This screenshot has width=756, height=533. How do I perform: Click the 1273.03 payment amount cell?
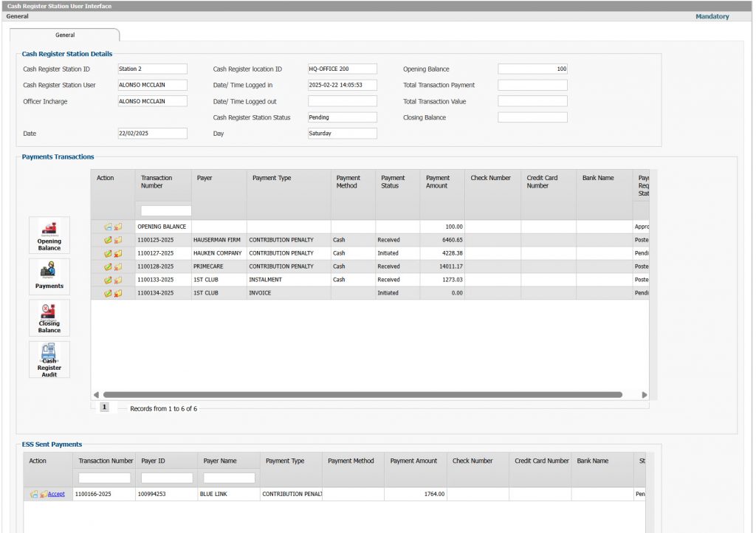tap(442, 280)
